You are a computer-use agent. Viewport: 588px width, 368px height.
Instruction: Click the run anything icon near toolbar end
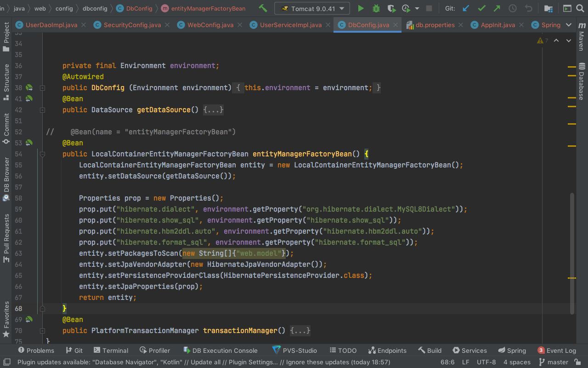click(567, 8)
